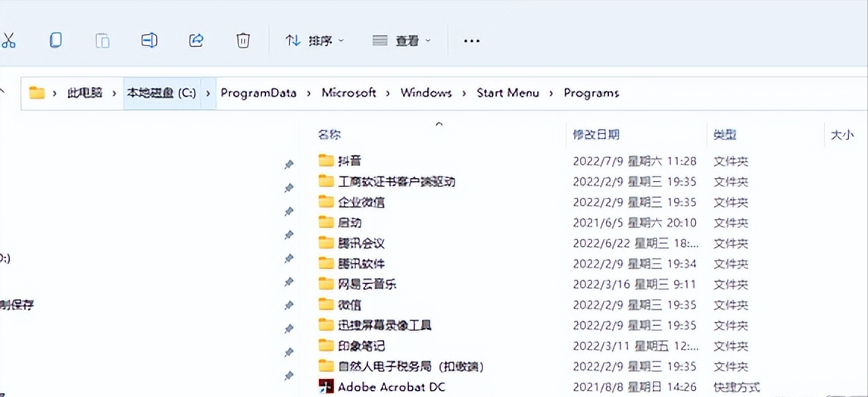868x397 pixels.
Task: Sort by 修改日期 column header
Action: (595, 135)
